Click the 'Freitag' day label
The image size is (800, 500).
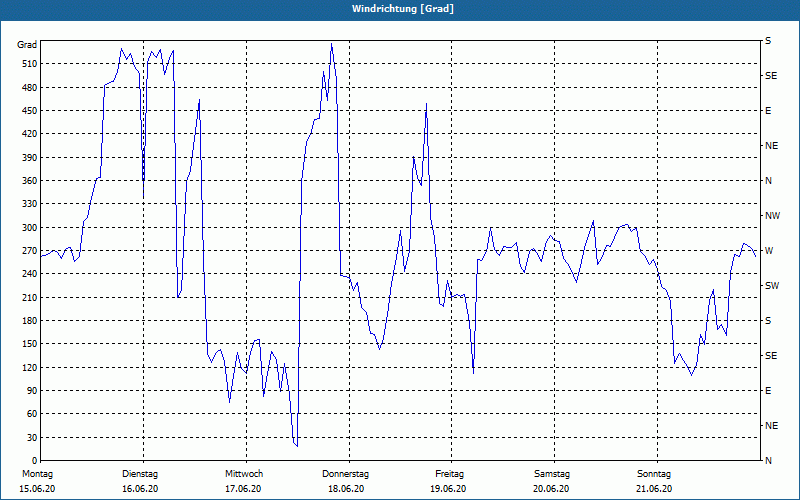[x=449, y=474]
